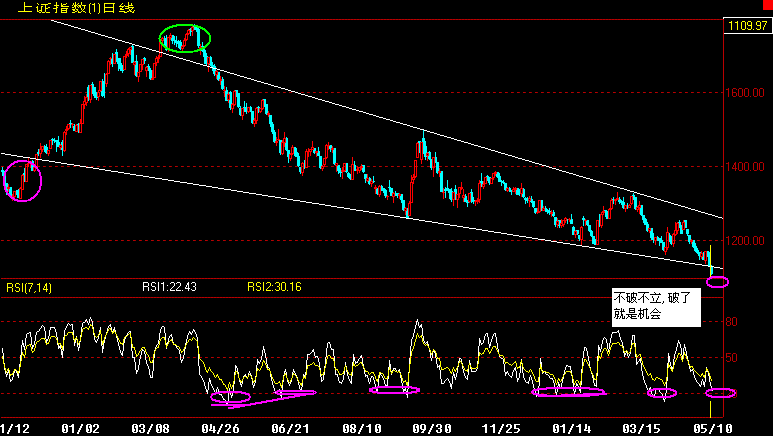The height and width of the screenshot is (436, 773).
Task: Click the 08/10 date axis label
Action: pyautogui.click(x=361, y=429)
